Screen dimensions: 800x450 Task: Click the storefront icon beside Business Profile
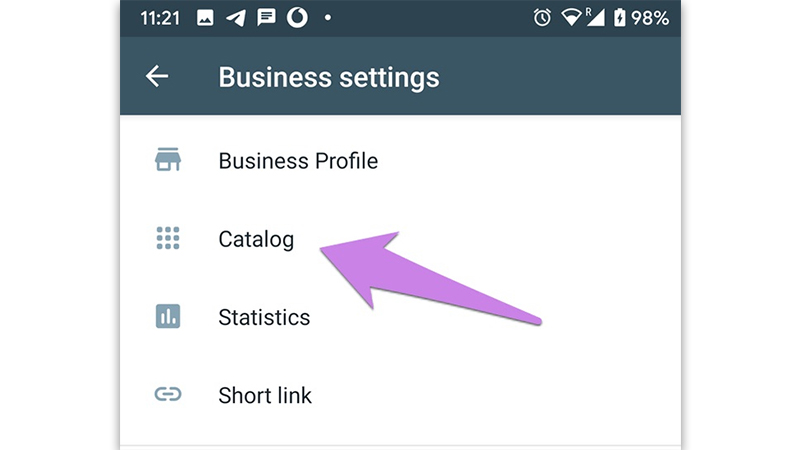click(x=167, y=160)
